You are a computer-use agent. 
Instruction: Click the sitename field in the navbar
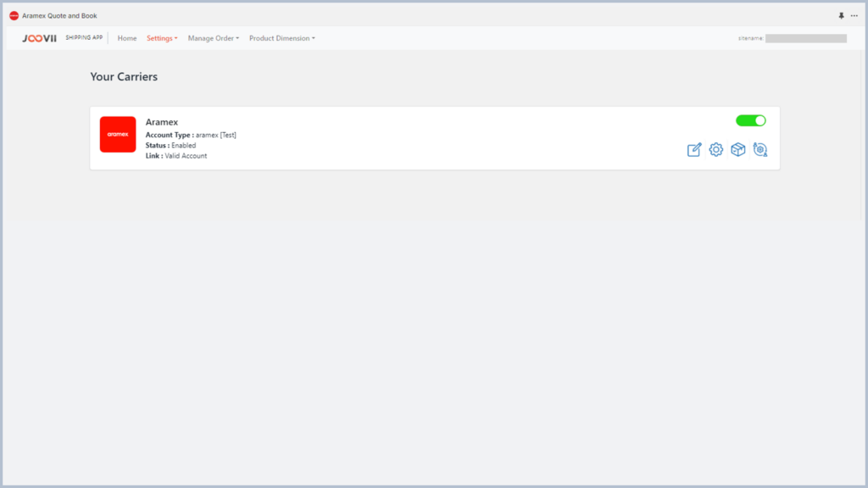click(805, 38)
